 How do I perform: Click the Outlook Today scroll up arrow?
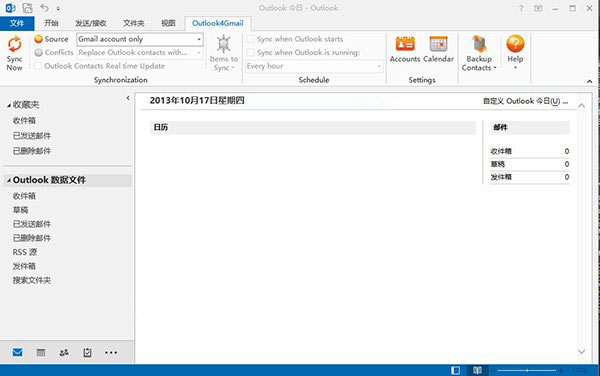click(582, 106)
